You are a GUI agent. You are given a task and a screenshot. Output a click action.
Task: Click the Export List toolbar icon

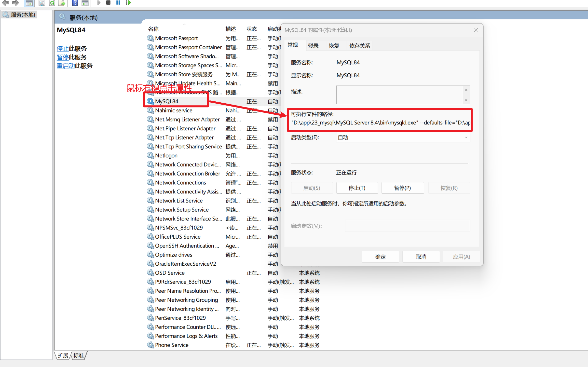(x=62, y=3)
